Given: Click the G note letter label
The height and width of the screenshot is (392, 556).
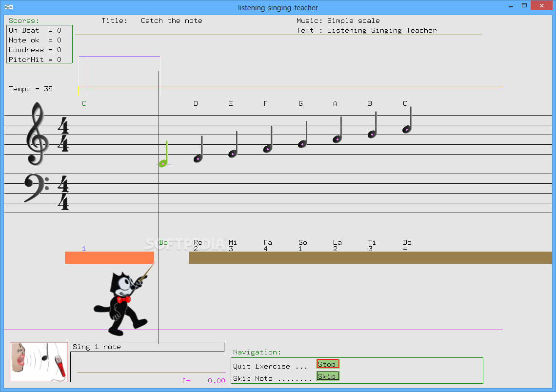Looking at the screenshot, I should point(300,103).
